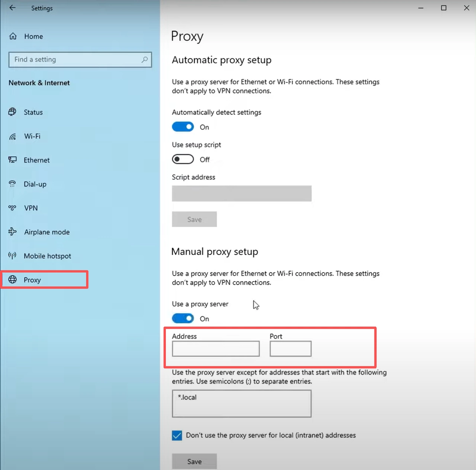Uncheck Don't use proxy for local addresses
476x470 pixels.
coord(177,435)
